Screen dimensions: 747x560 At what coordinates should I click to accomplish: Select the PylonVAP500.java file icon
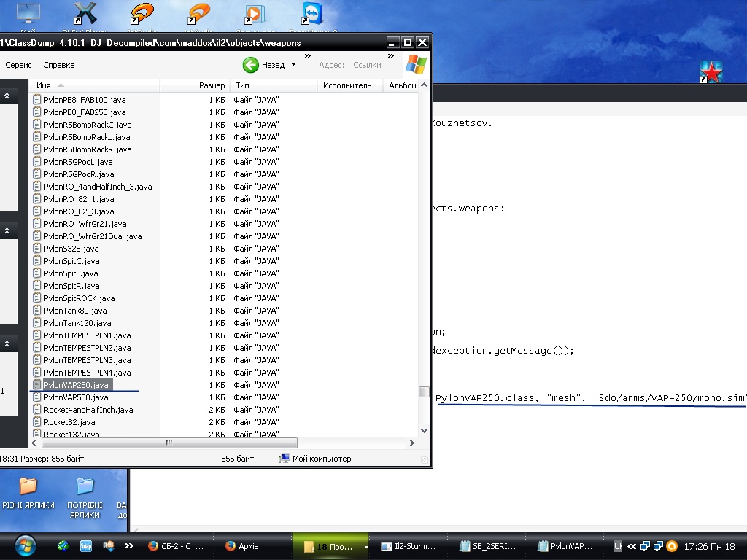coord(37,397)
